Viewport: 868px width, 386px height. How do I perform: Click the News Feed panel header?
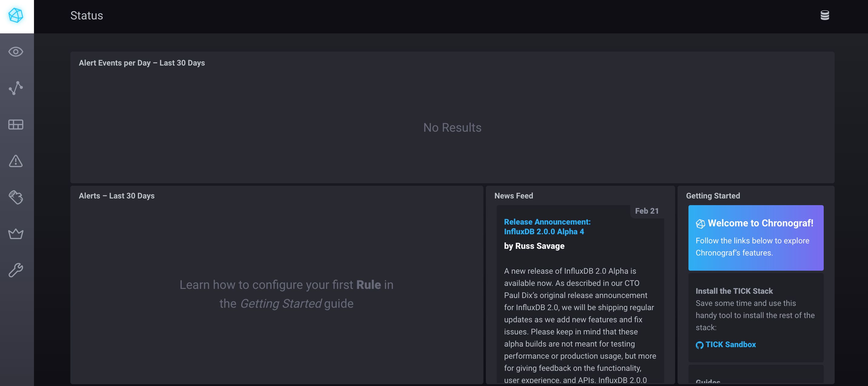pyautogui.click(x=513, y=195)
